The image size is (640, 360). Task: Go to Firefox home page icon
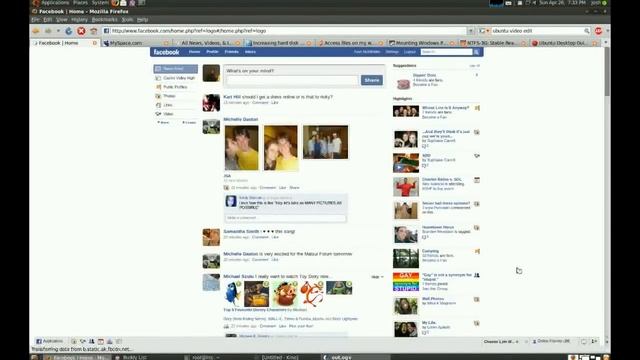pos(93,31)
